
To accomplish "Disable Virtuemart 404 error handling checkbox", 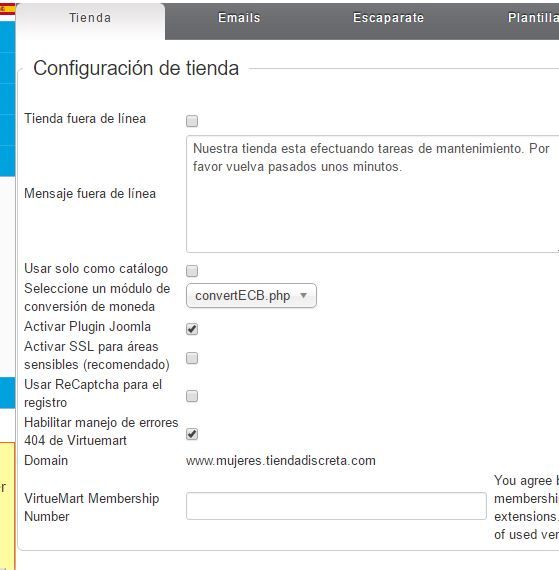I will [192, 434].
